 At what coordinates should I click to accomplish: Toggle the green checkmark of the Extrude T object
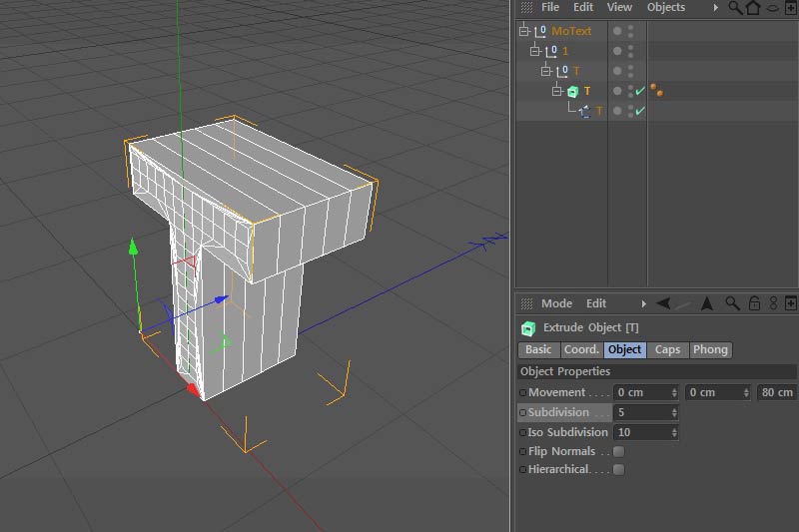[640, 91]
